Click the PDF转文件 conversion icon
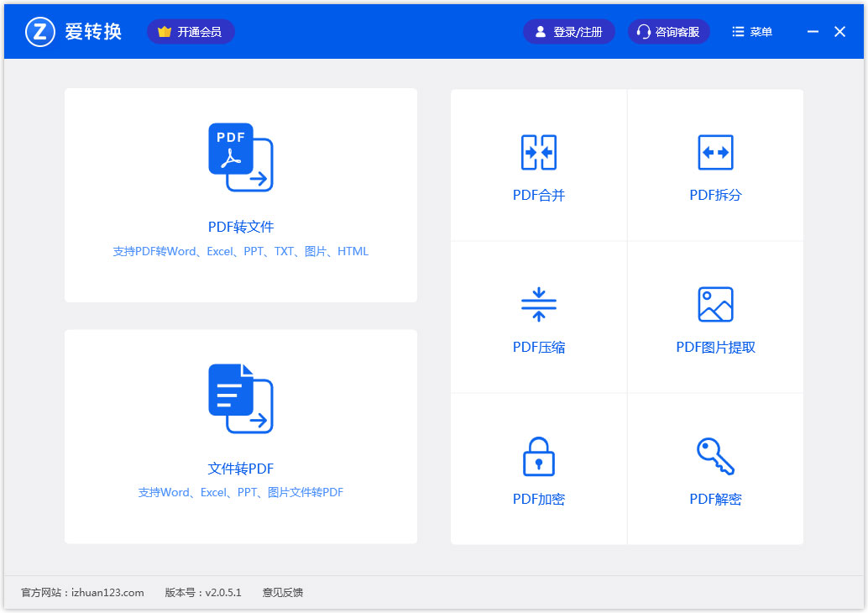The image size is (868, 613). pos(240,157)
